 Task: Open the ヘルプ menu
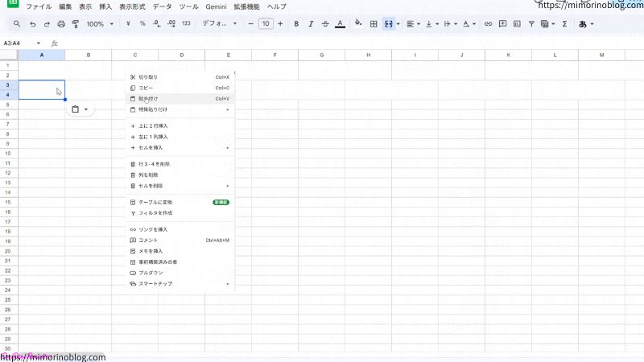pos(276,6)
